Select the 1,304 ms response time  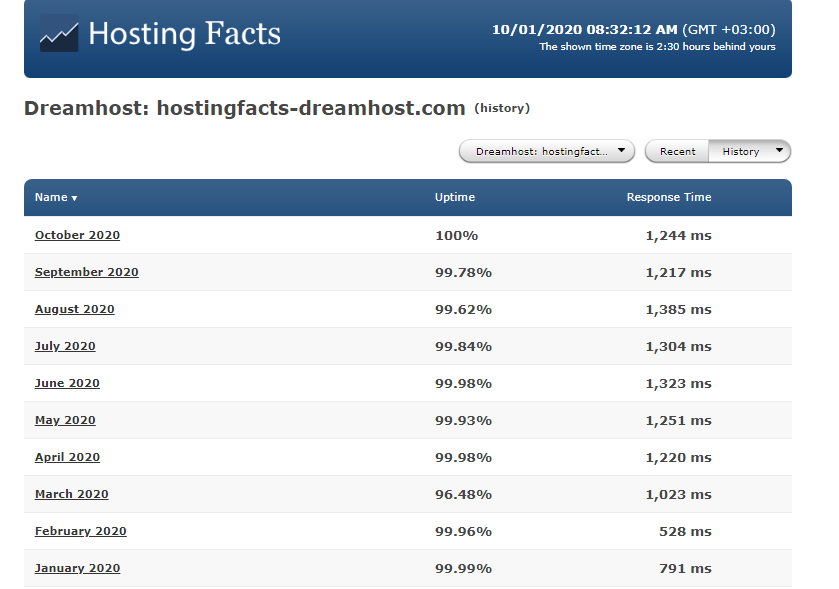coord(678,346)
